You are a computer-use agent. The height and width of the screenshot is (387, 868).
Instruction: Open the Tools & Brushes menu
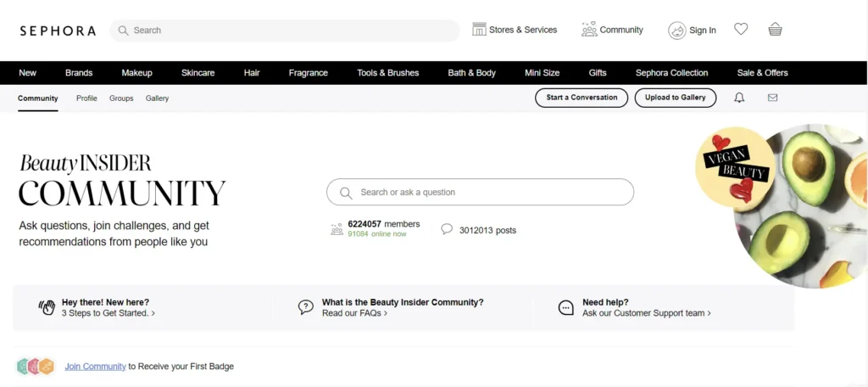388,73
